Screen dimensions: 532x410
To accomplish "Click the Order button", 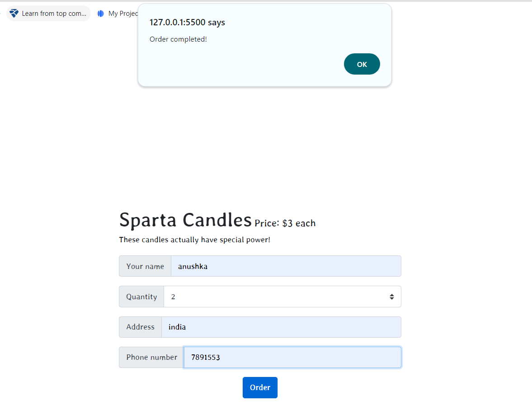I will pos(260,387).
